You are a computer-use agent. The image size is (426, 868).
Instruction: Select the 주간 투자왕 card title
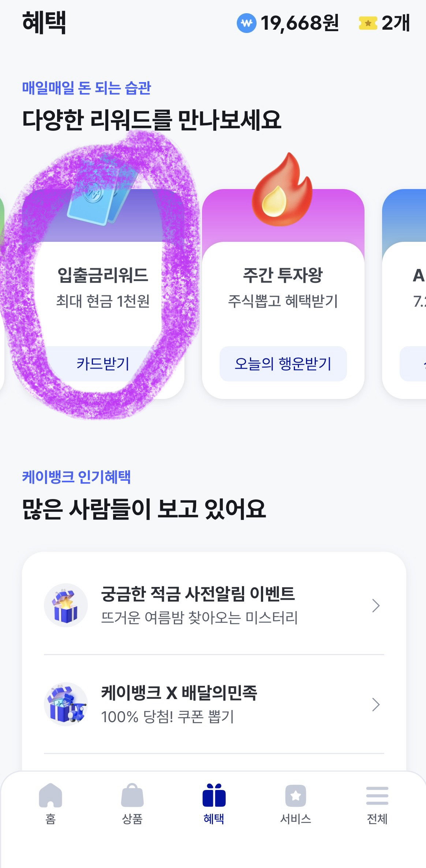point(283,275)
